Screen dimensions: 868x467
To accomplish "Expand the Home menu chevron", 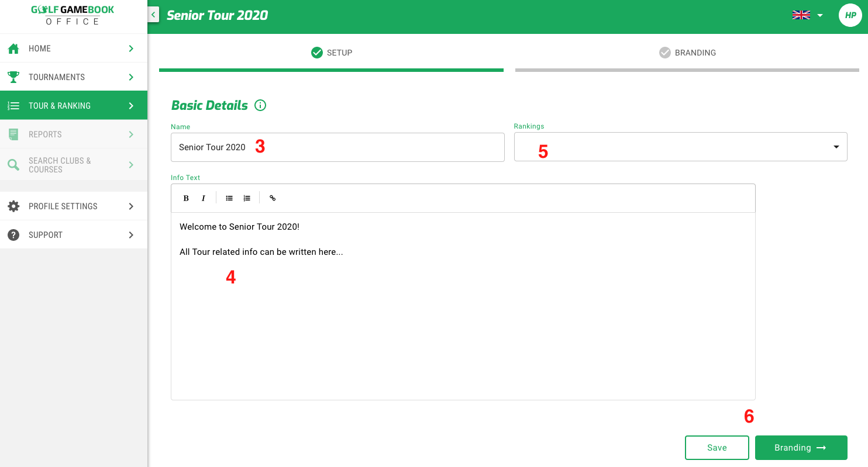I will click(x=131, y=49).
